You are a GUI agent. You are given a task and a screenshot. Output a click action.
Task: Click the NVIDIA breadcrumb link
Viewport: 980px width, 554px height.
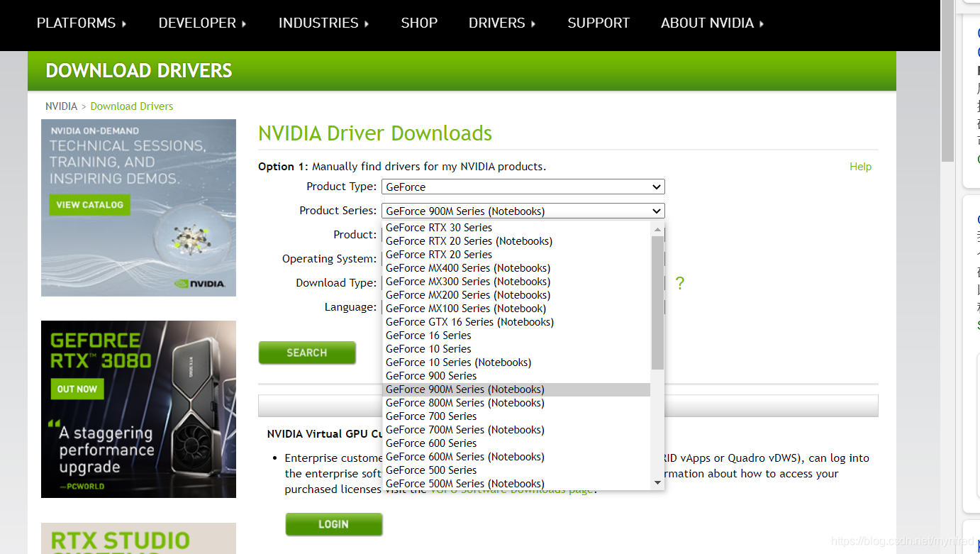coord(61,106)
